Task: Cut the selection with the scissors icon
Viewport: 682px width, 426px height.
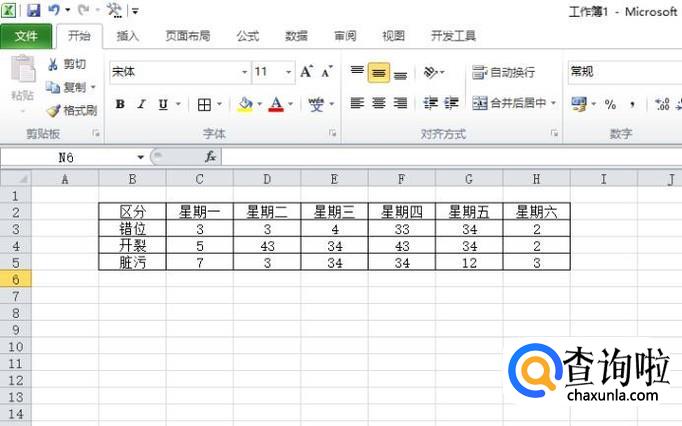Action: [x=67, y=64]
